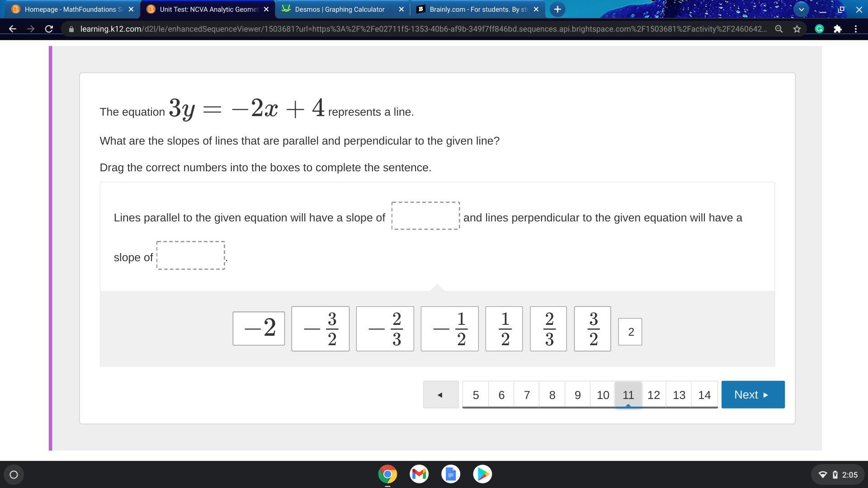Bookmark this page with the star icon

tap(797, 29)
